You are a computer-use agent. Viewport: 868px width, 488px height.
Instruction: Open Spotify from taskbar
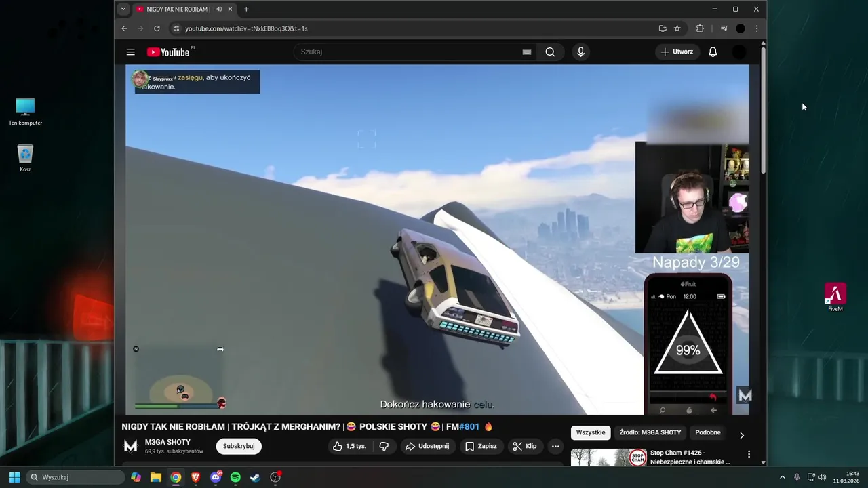235,477
